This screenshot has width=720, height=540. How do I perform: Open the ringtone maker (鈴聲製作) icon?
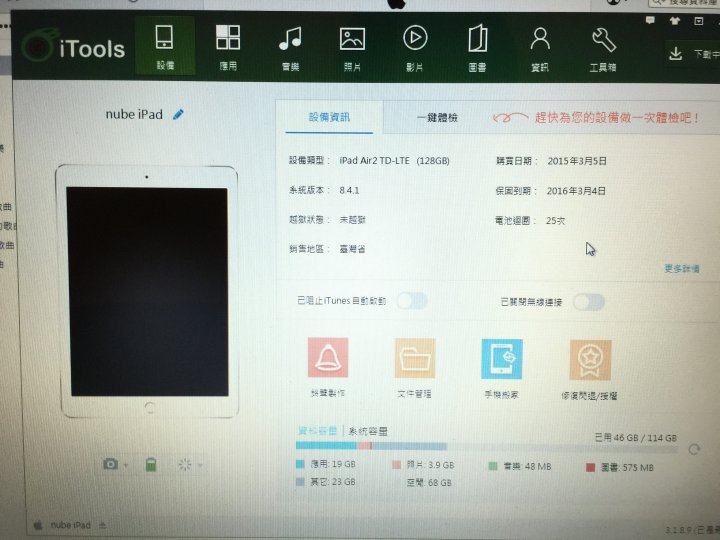pos(327,357)
